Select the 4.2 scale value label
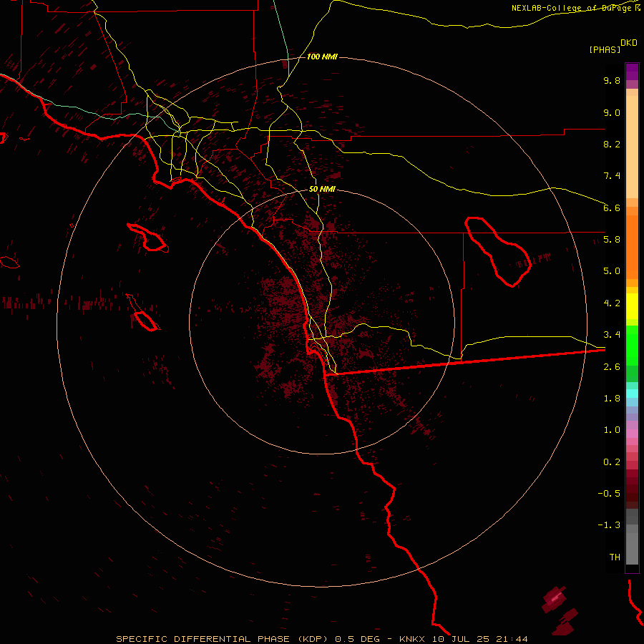 click(612, 303)
